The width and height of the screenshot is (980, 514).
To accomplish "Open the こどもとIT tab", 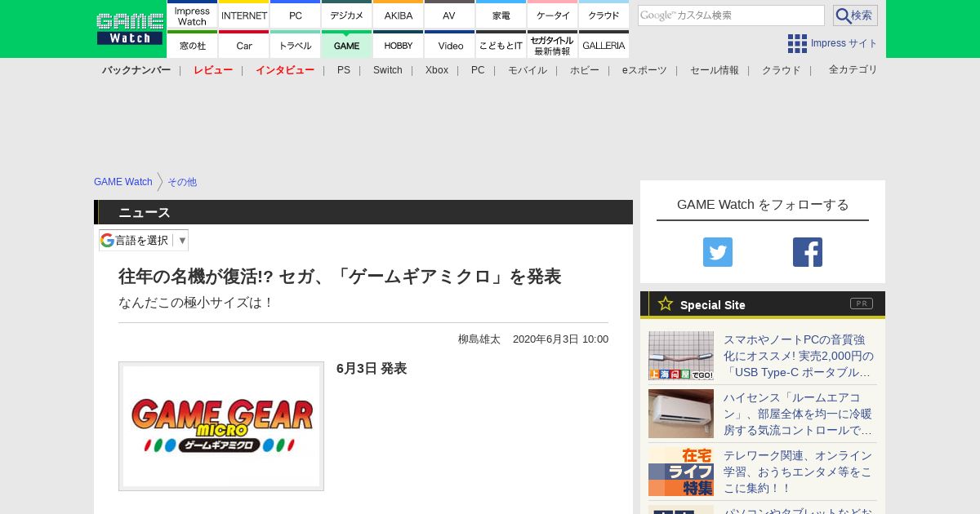I will (x=501, y=44).
